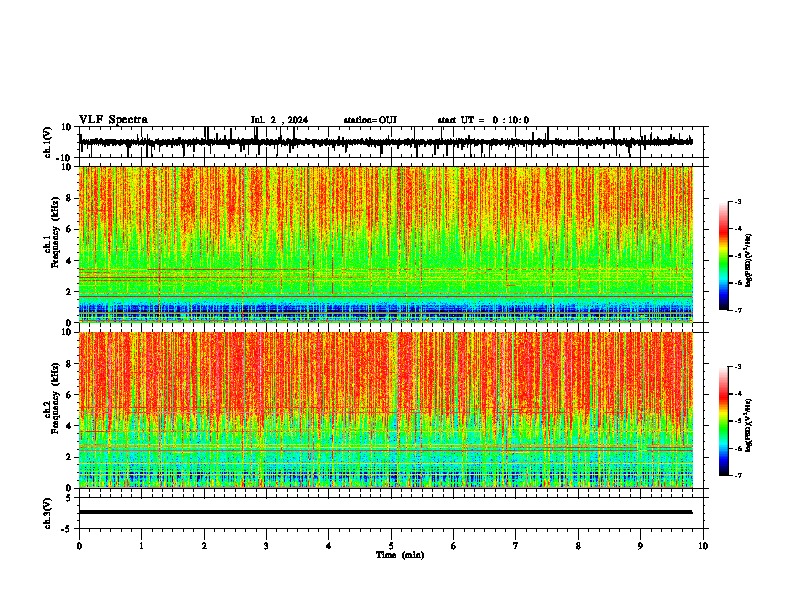Click the "-3" label on ch.2 color bar
Image resolution: width=792 pixels, height=612 pixels.
737,367
